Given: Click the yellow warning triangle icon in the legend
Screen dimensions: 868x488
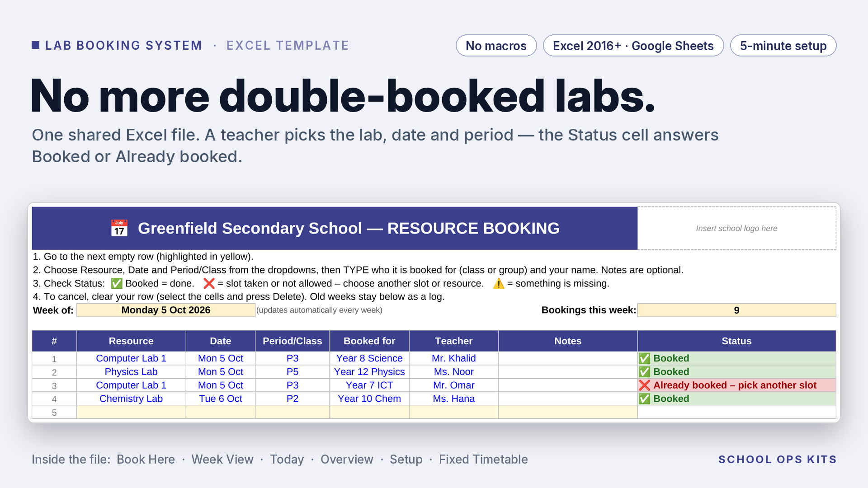Looking at the screenshot, I should [499, 283].
